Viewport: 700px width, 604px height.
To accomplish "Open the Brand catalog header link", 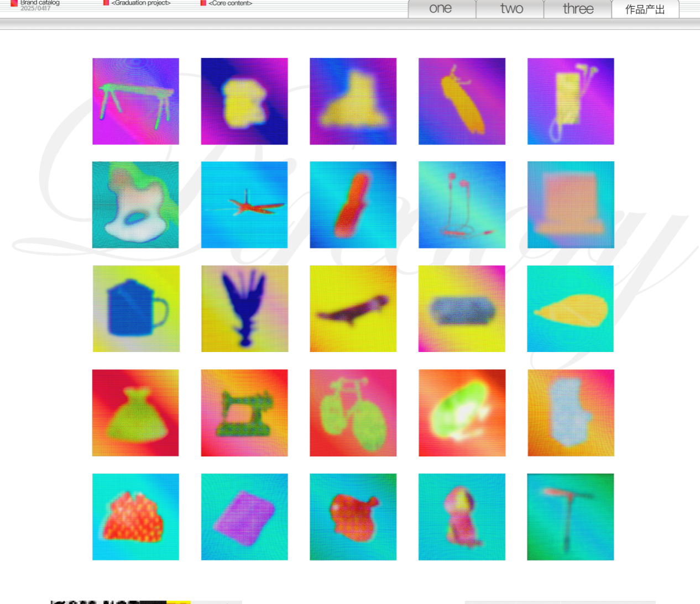I will 39,3.
